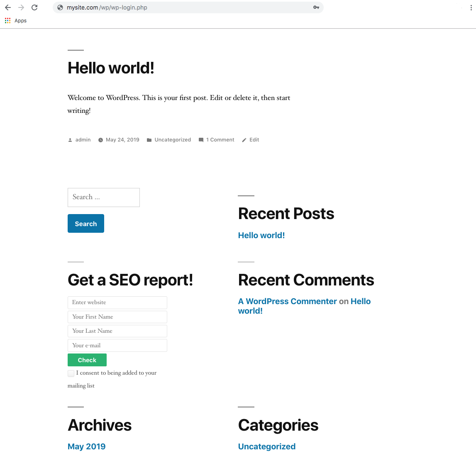
Task: Open the browser three-dot menu
Action: point(471,7)
